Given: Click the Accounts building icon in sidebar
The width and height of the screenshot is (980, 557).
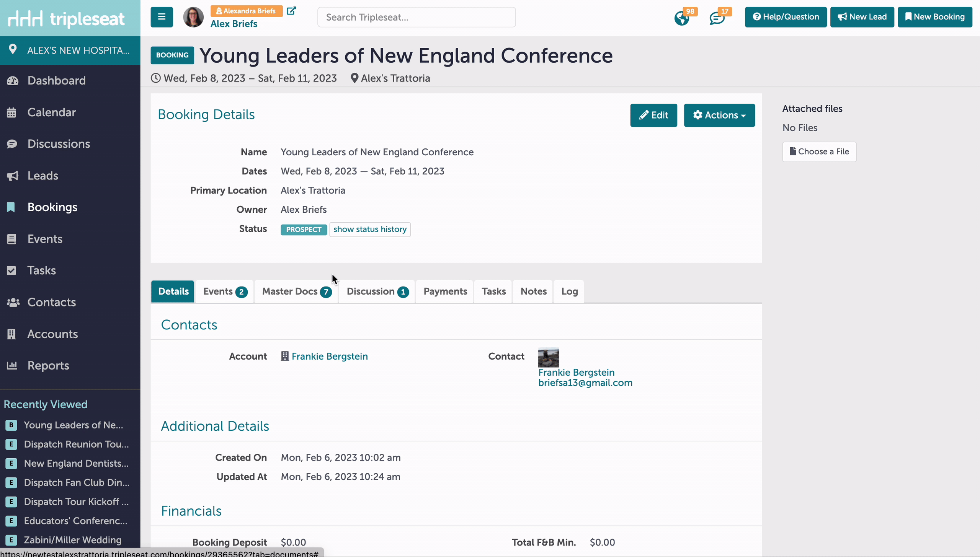Looking at the screenshot, I should pyautogui.click(x=11, y=334).
